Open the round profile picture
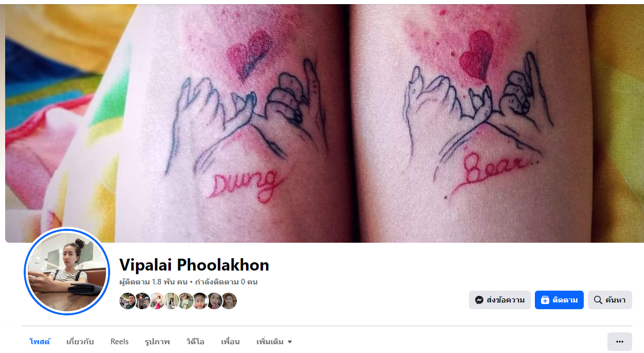Viewport: 644px width, 353px height. 67,271
